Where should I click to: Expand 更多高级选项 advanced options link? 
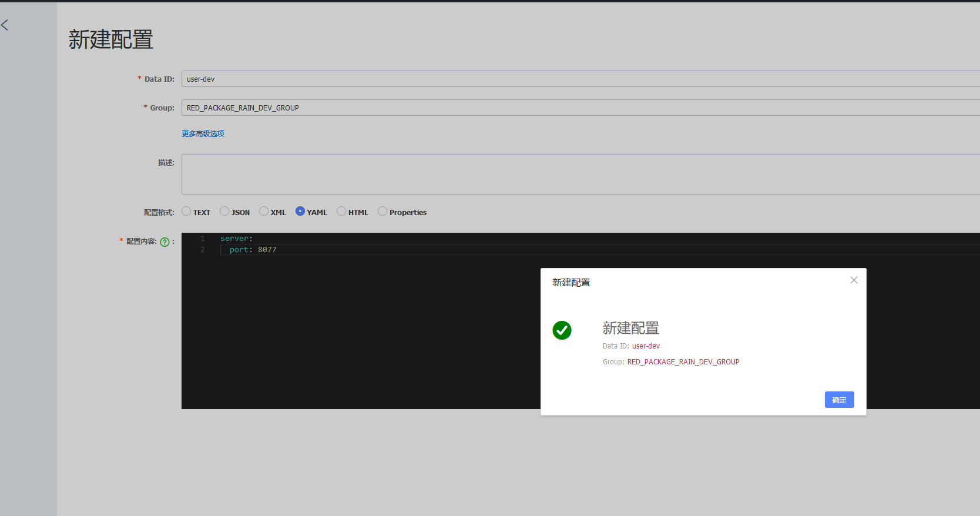pyautogui.click(x=203, y=134)
